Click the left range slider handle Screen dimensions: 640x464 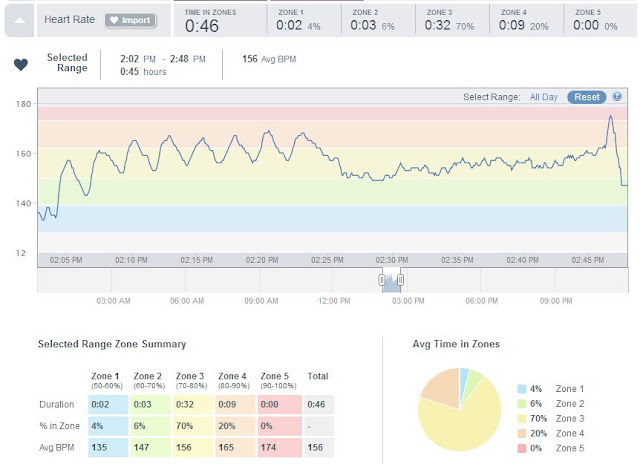(x=382, y=280)
